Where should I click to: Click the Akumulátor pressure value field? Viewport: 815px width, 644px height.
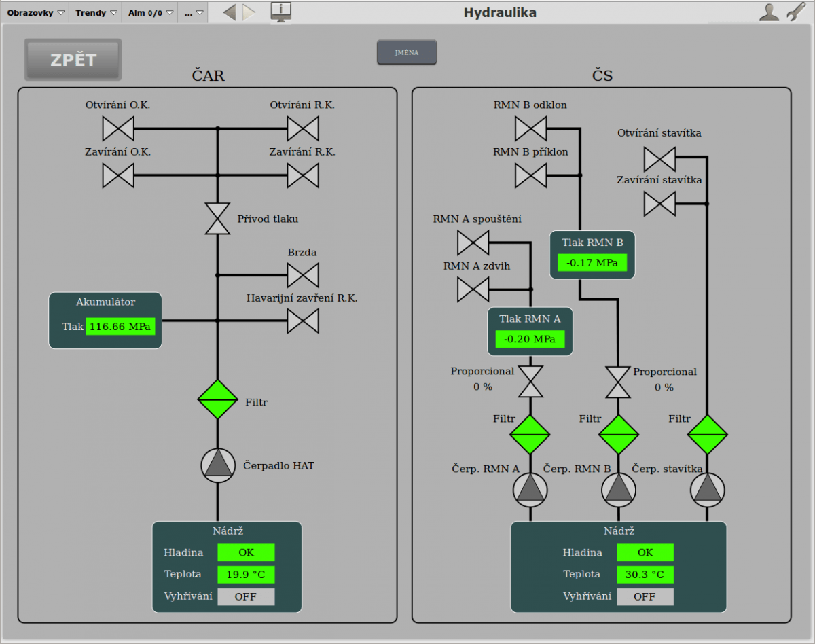[x=120, y=327]
